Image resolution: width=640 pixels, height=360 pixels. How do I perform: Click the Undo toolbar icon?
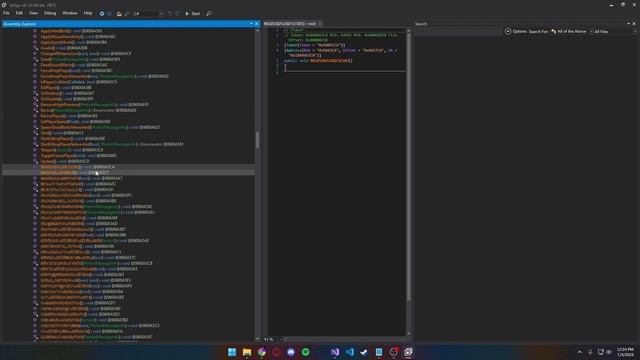point(170,13)
